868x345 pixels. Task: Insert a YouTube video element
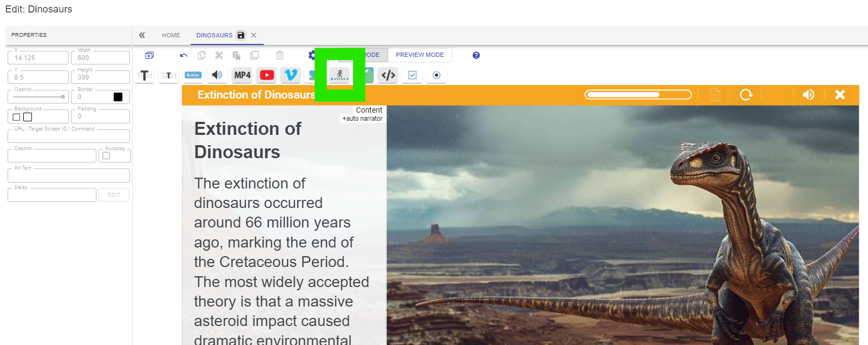coord(267,75)
